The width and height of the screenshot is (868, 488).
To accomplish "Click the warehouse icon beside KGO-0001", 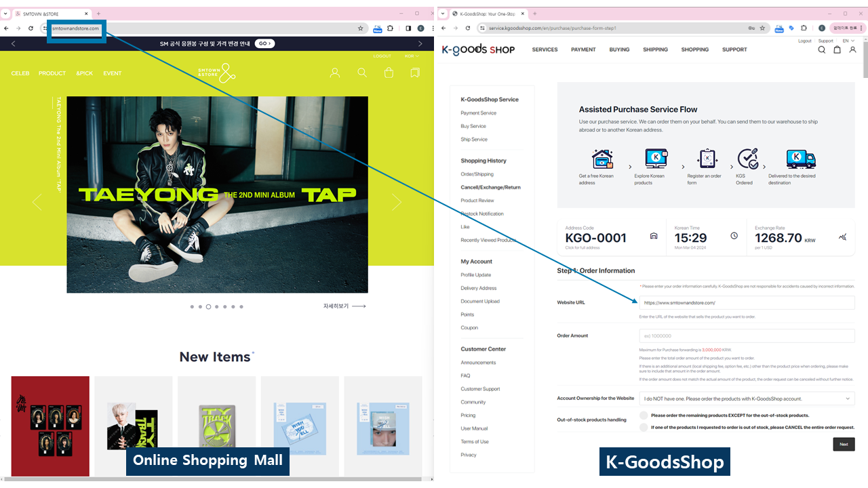I will click(654, 236).
